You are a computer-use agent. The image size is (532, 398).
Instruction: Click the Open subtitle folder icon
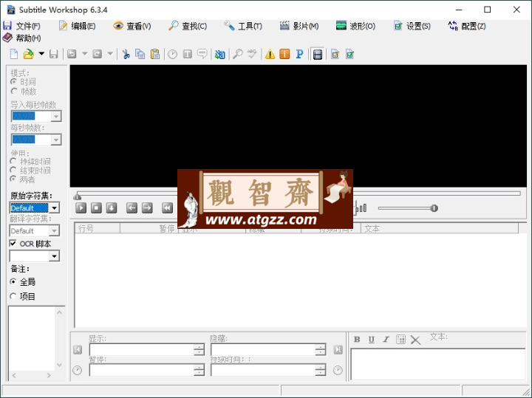[x=29, y=54]
